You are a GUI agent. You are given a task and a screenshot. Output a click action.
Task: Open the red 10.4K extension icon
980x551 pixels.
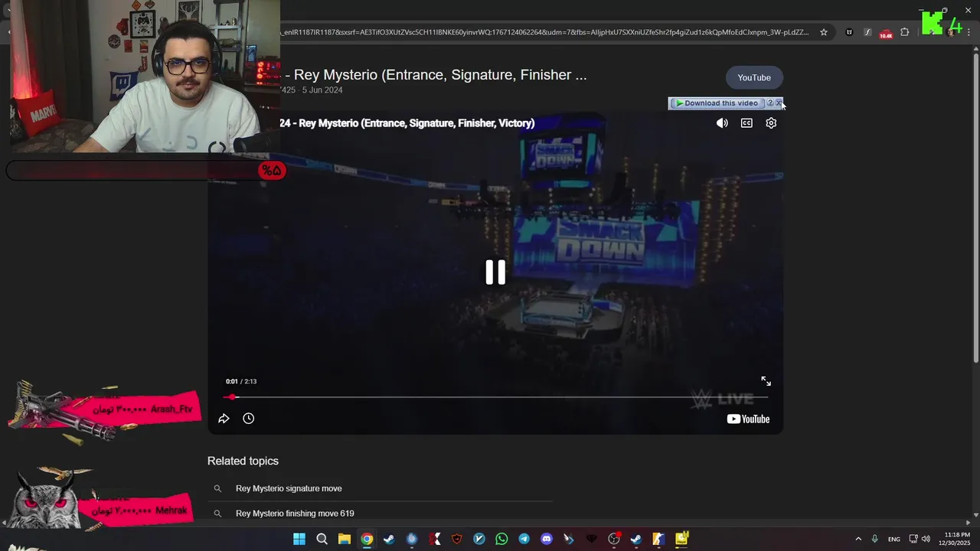(x=886, y=33)
